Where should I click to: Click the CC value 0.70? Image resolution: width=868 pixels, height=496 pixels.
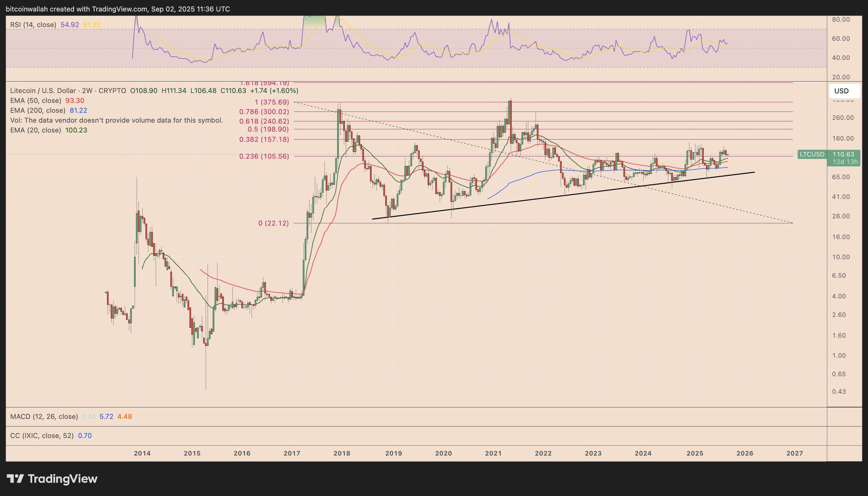coord(85,435)
